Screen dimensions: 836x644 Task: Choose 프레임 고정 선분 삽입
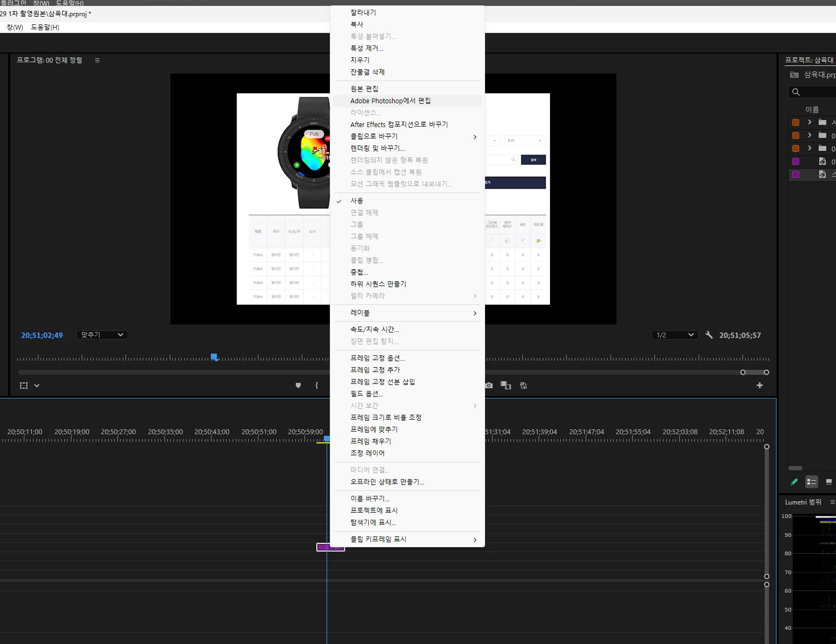(x=407, y=382)
